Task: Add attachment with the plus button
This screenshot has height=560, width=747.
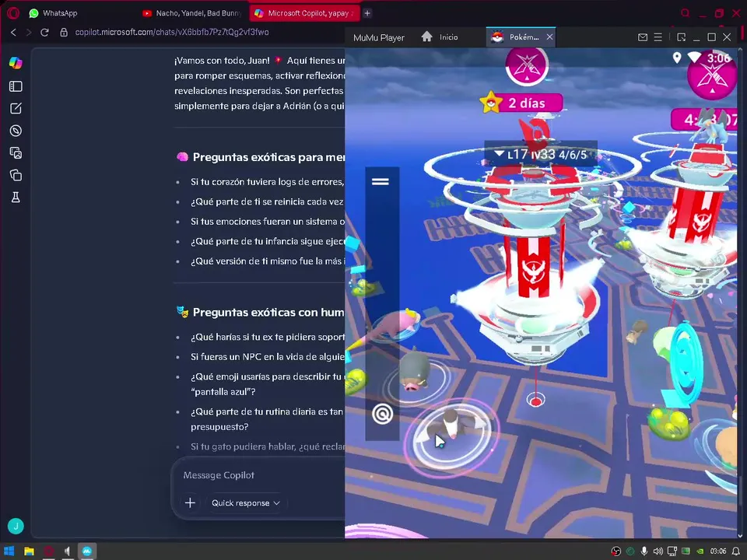Action: coord(190,503)
